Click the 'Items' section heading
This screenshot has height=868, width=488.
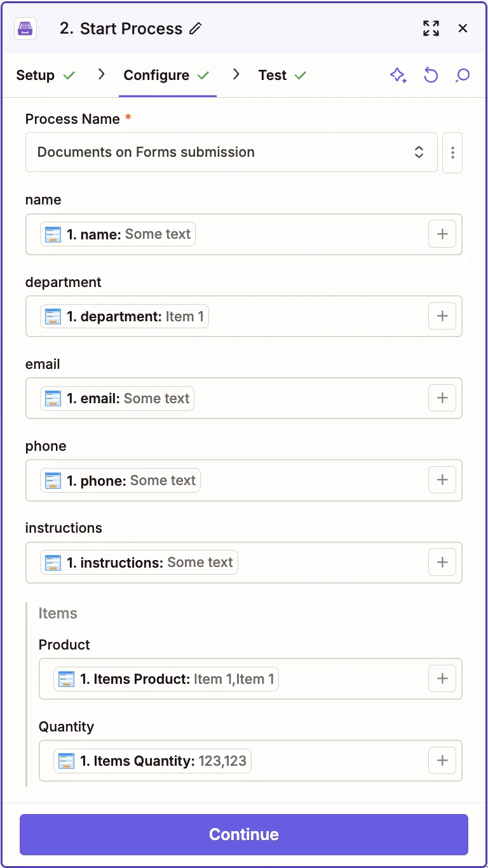58,613
